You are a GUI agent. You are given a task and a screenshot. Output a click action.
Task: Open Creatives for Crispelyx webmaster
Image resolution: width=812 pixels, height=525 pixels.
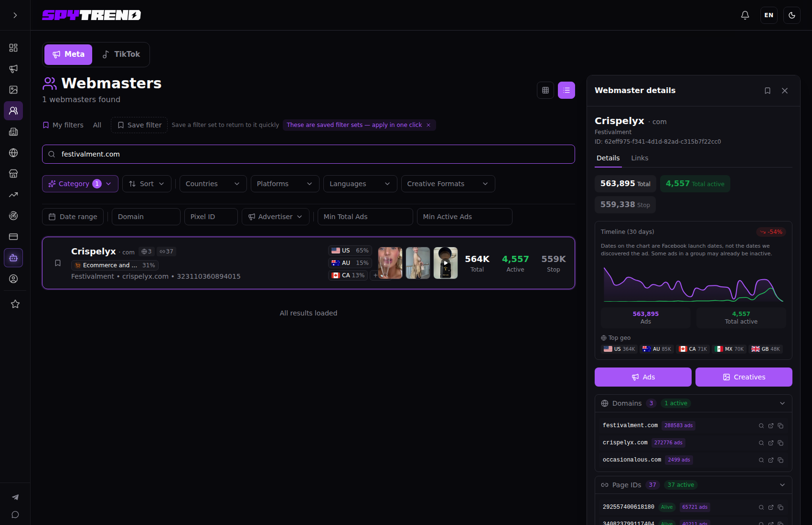point(744,377)
